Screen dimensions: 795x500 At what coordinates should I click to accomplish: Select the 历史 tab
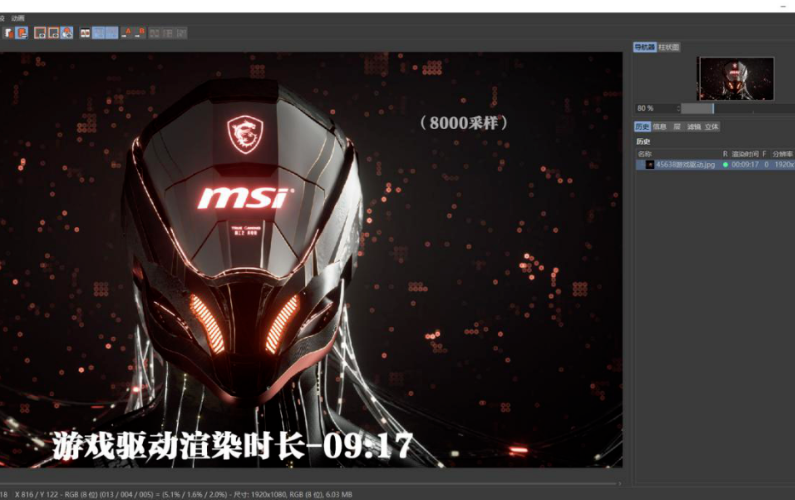(642, 127)
